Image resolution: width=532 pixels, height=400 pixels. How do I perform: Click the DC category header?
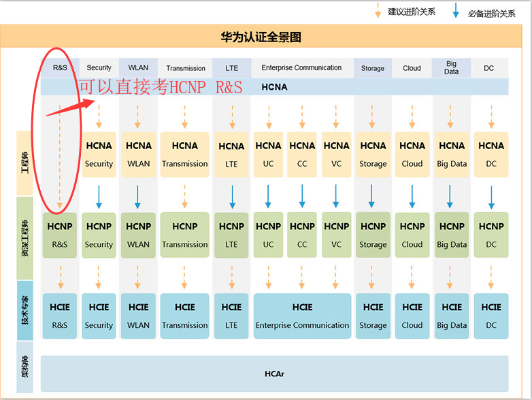click(x=489, y=68)
